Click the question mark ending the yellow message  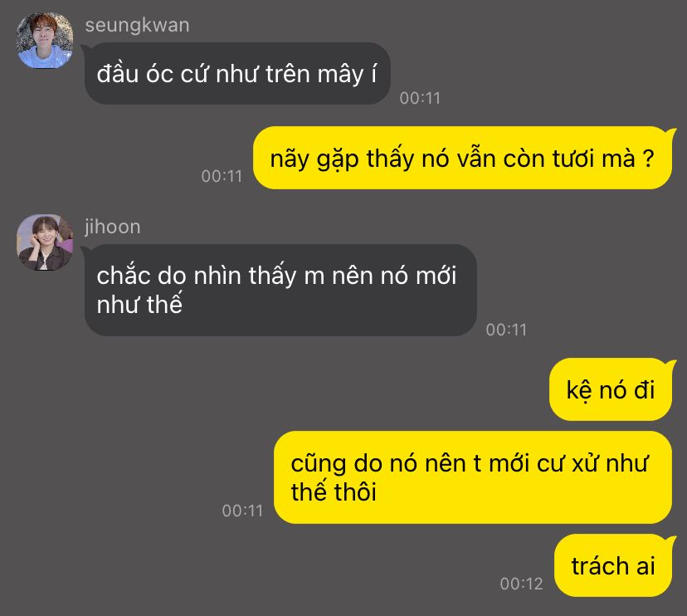coord(649,159)
